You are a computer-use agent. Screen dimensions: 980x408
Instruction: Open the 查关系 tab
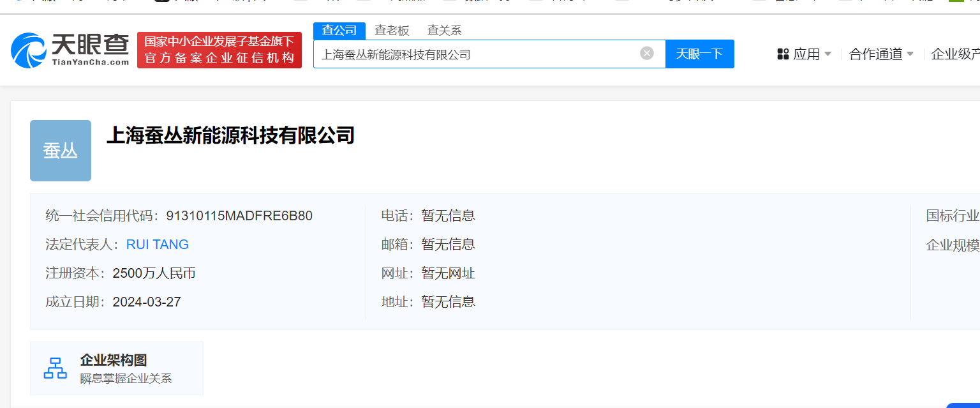coord(444,31)
